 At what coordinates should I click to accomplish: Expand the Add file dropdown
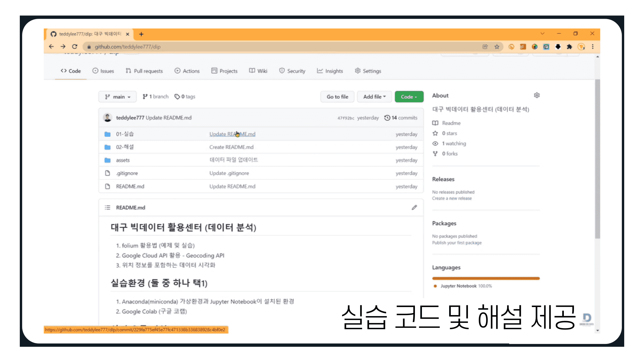(374, 97)
